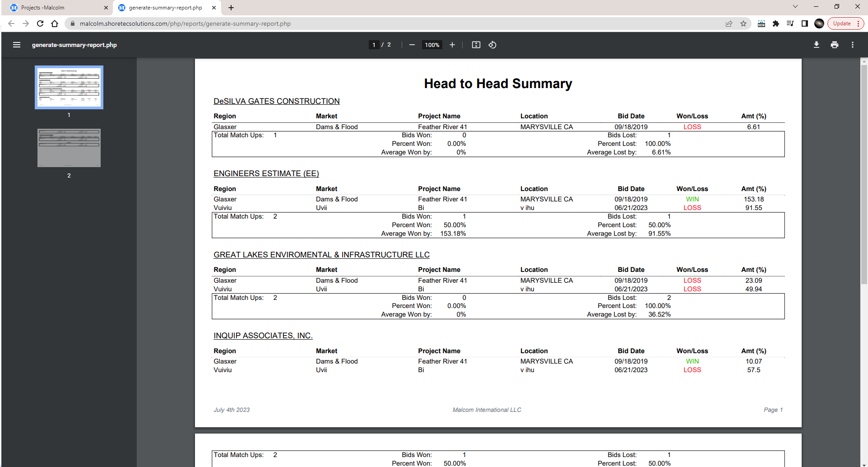Go back to the previous page
This screenshot has height=467, width=868.
click(x=11, y=23)
